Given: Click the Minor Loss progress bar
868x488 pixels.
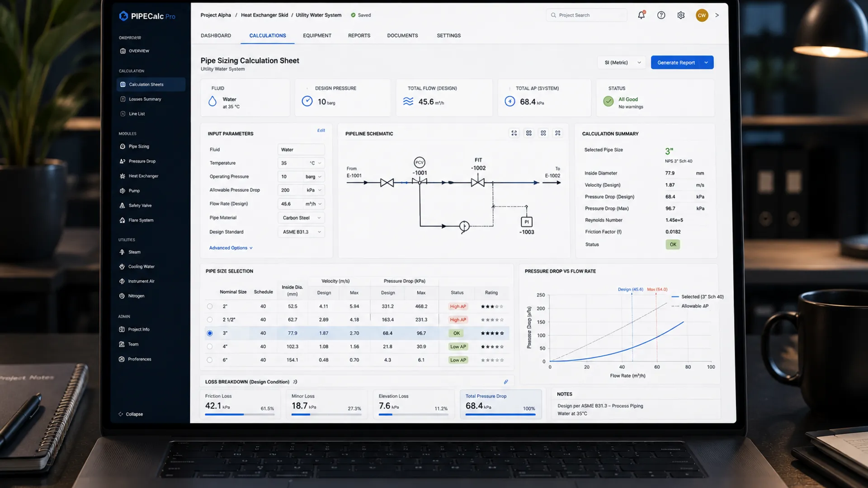Looking at the screenshot, I should (326, 414).
